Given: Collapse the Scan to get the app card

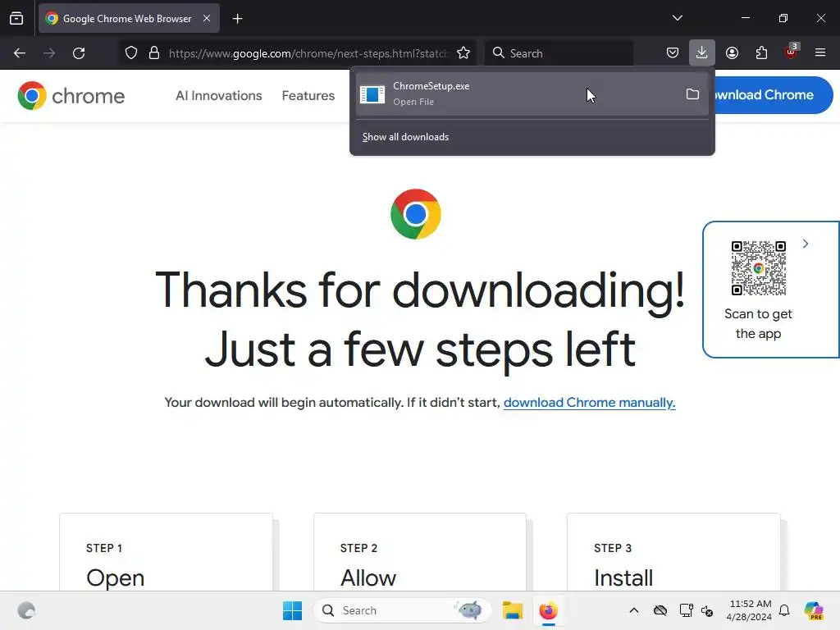Looking at the screenshot, I should point(806,244).
